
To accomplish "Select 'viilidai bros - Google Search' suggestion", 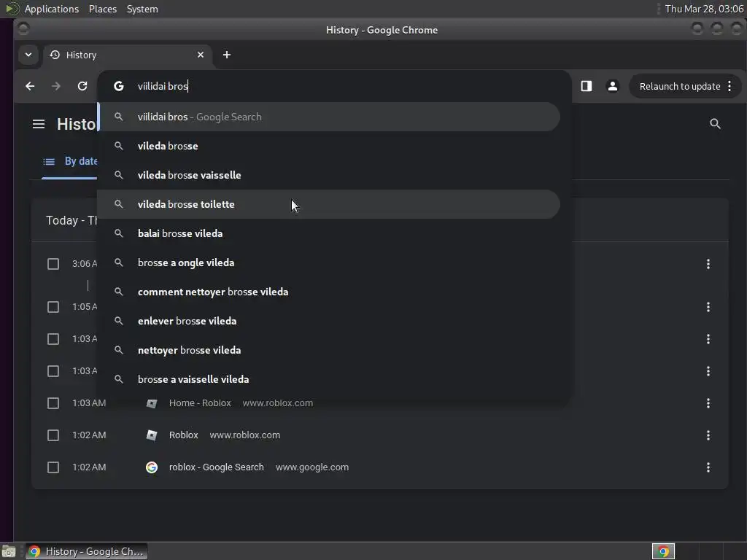I will [329, 117].
